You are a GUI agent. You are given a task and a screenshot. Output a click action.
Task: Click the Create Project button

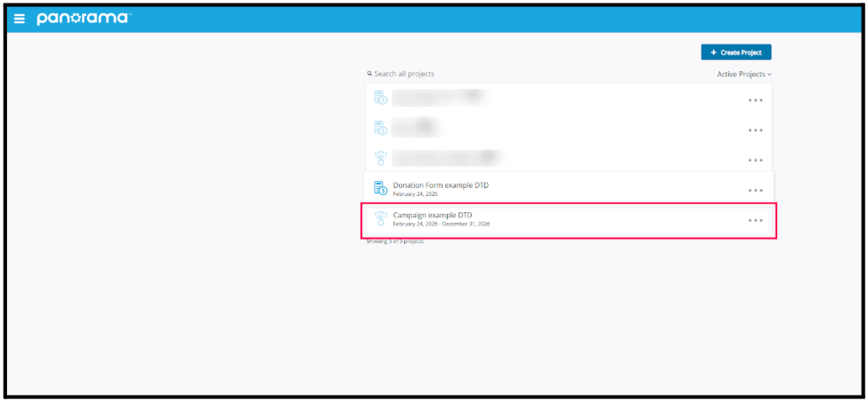[x=735, y=53]
